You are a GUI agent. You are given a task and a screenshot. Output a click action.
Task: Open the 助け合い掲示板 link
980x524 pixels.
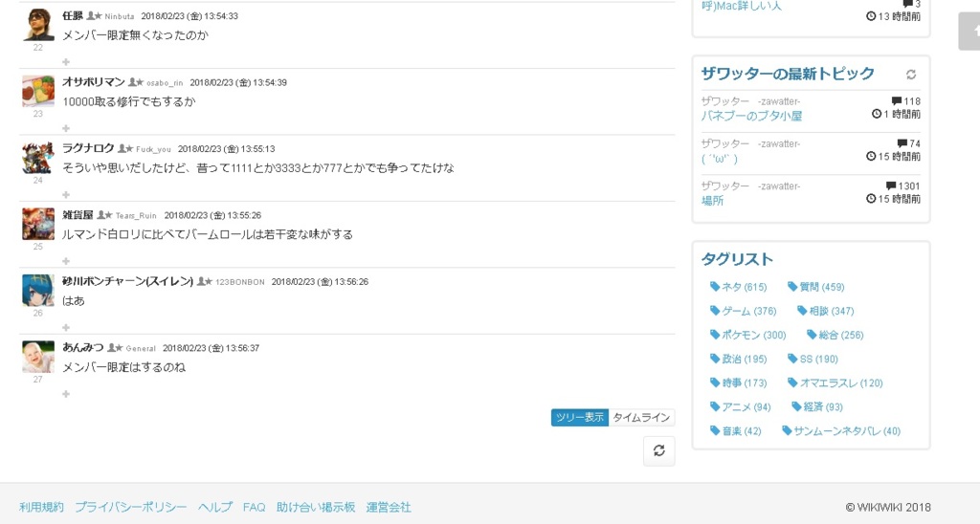[316, 507]
